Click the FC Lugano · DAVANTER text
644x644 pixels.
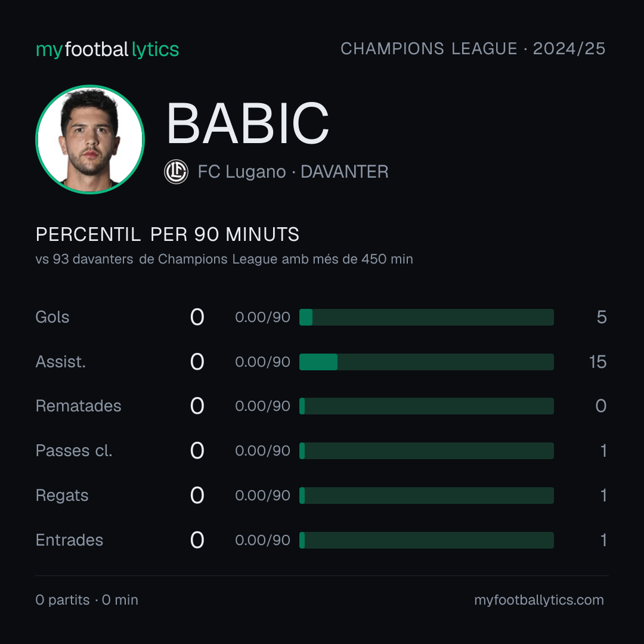pos(293,172)
